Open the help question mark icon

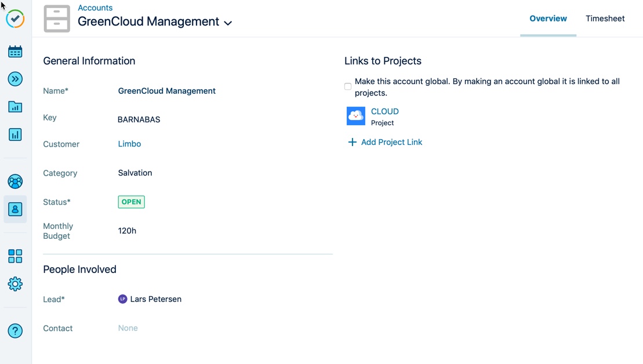15,331
